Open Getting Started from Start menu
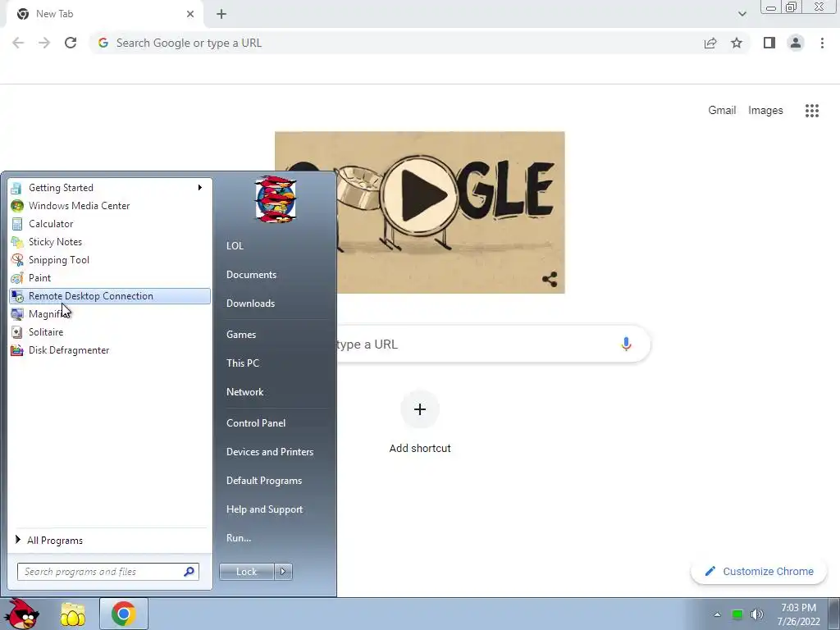 click(x=110, y=188)
